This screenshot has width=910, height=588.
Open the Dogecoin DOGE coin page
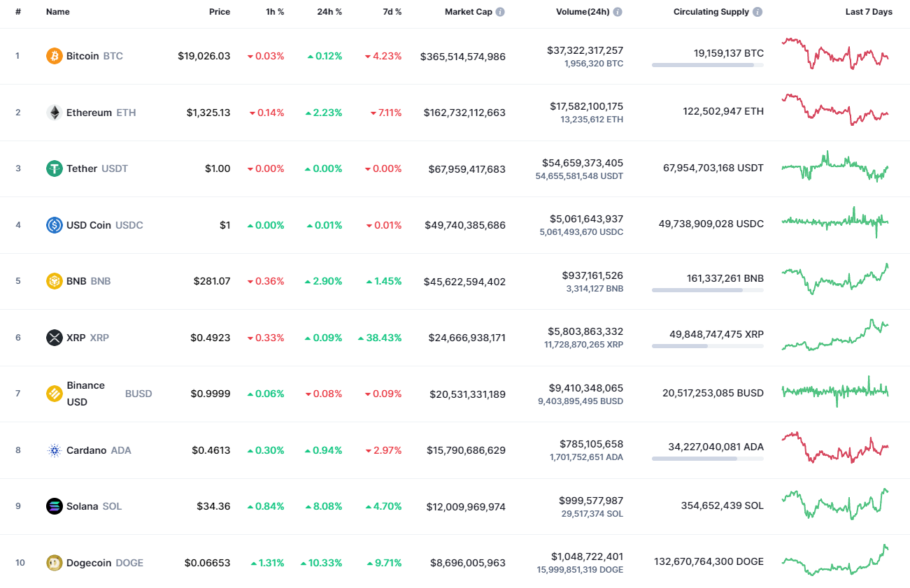(x=95, y=563)
